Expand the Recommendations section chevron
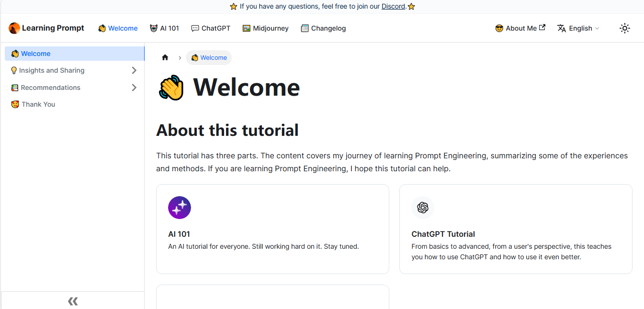Image resolution: width=644 pixels, height=309 pixels. (134, 88)
